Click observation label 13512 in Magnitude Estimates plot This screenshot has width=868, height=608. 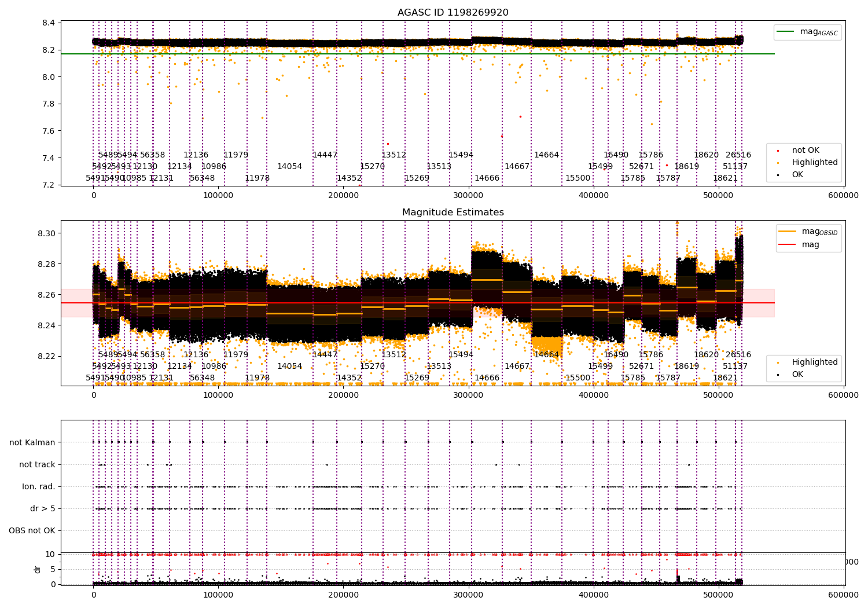pyautogui.click(x=393, y=355)
